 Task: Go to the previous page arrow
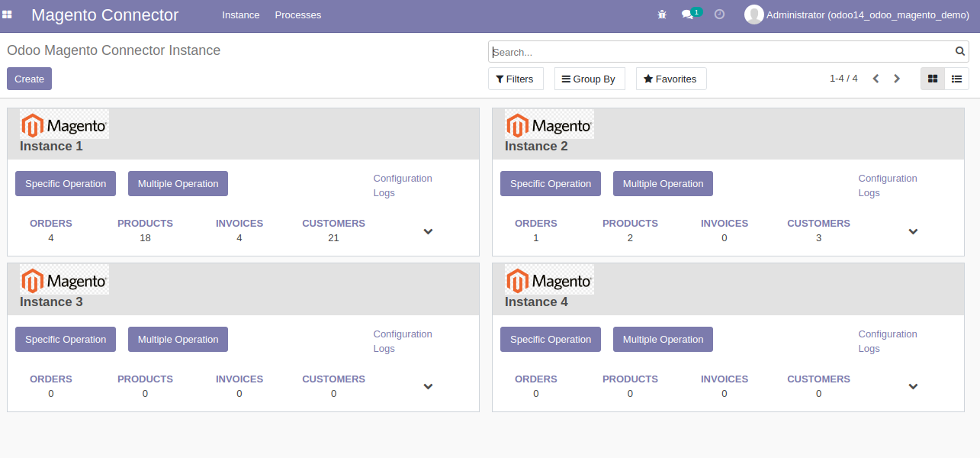[876, 79]
